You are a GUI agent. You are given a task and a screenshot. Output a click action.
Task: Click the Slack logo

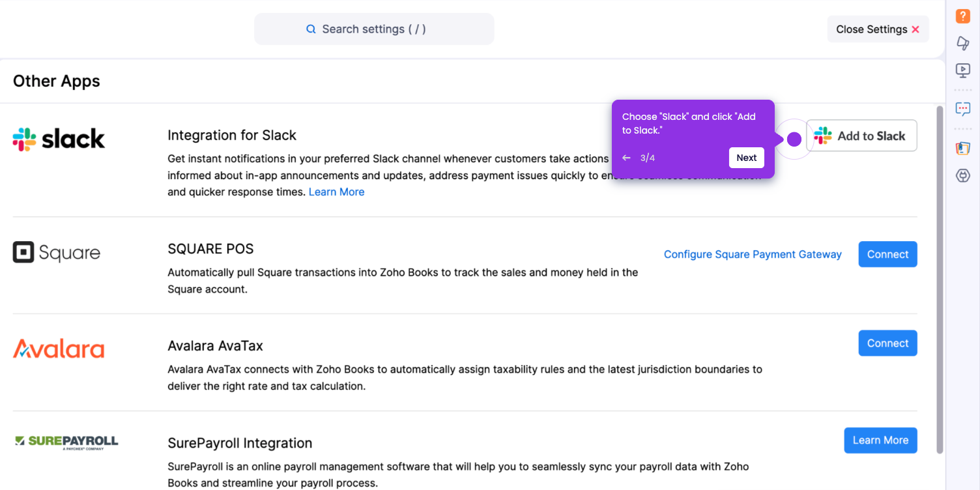click(59, 139)
